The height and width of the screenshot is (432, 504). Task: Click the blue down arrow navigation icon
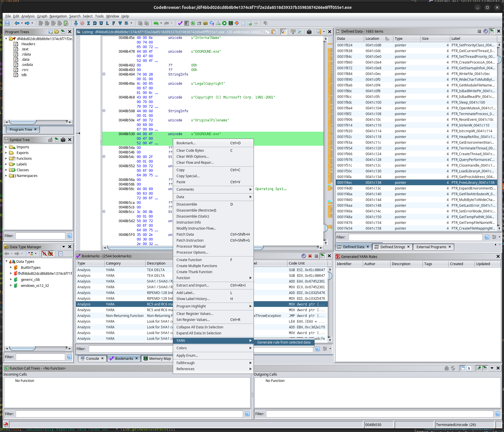76,23
